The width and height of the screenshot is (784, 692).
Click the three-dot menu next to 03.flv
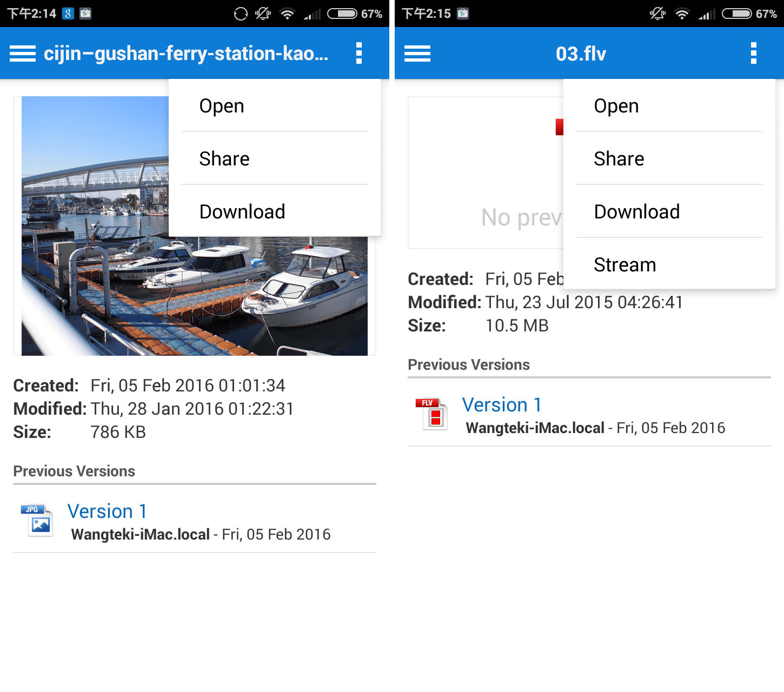753,53
